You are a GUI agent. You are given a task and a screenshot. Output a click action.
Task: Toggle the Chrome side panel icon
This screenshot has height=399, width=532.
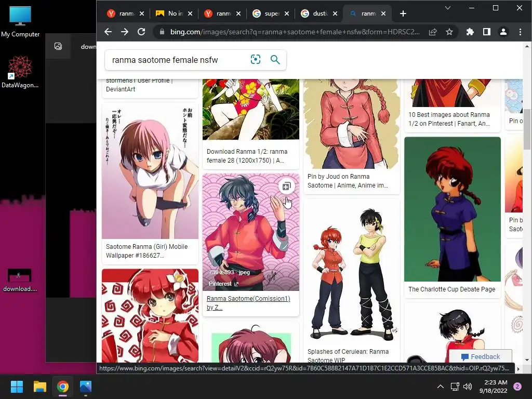[486, 32]
